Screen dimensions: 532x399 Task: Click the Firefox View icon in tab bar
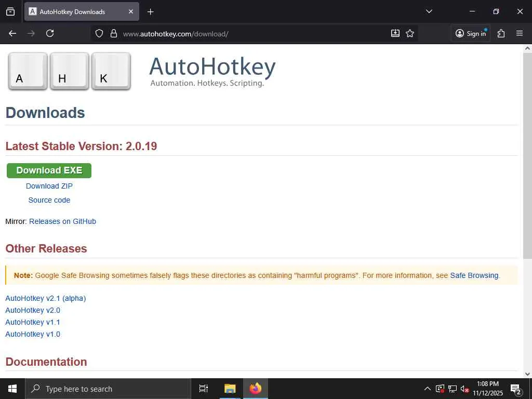pos(10,11)
